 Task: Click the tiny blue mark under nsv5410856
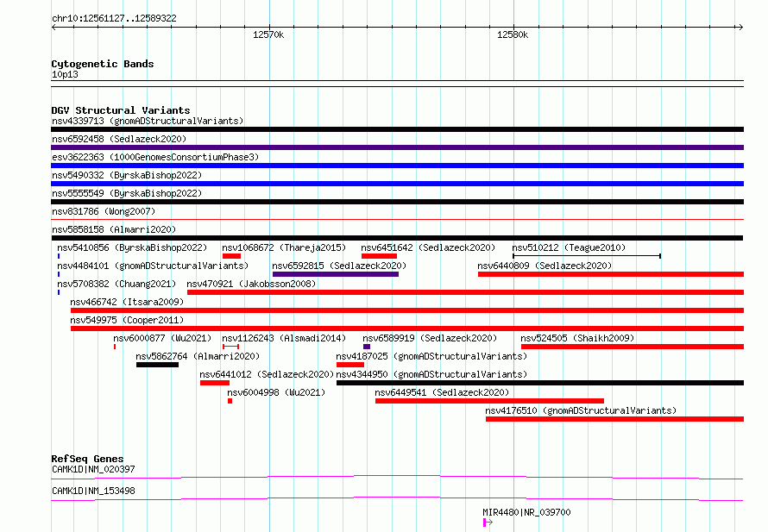pos(59,256)
